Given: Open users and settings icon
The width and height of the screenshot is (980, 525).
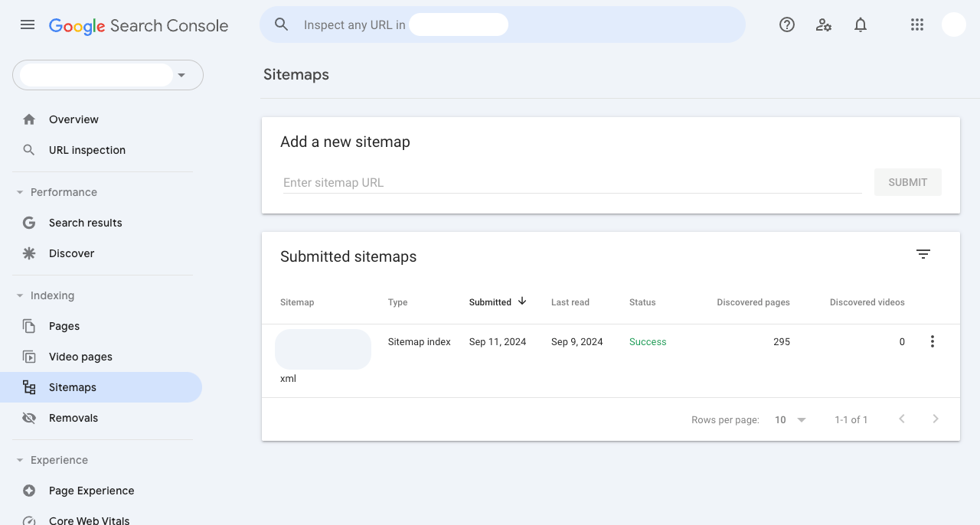Looking at the screenshot, I should 824,24.
